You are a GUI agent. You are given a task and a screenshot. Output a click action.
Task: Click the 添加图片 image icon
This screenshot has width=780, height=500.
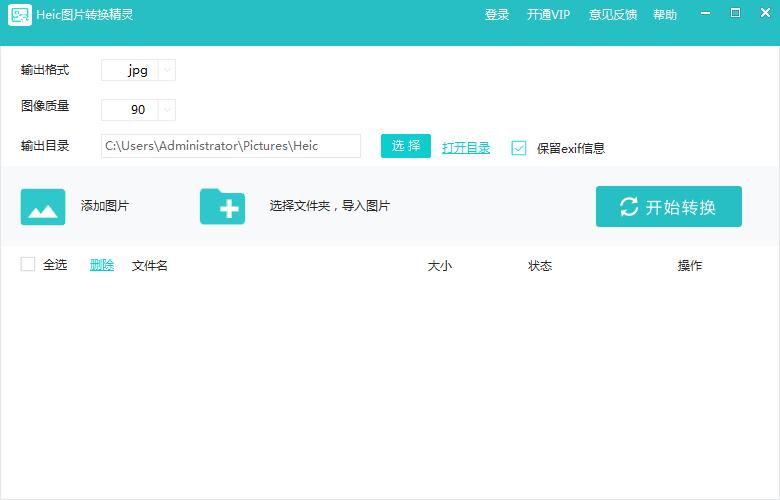(x=43, y=207)
